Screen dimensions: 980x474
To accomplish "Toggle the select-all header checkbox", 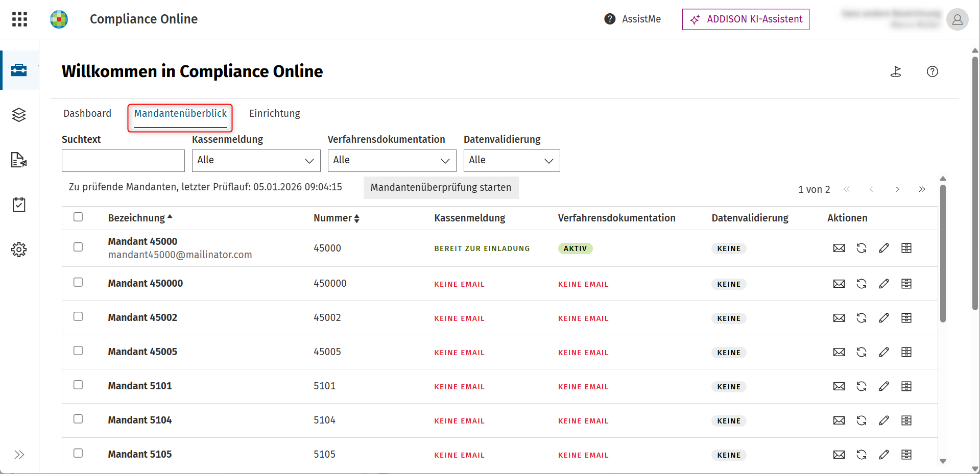I will point(78,217).
